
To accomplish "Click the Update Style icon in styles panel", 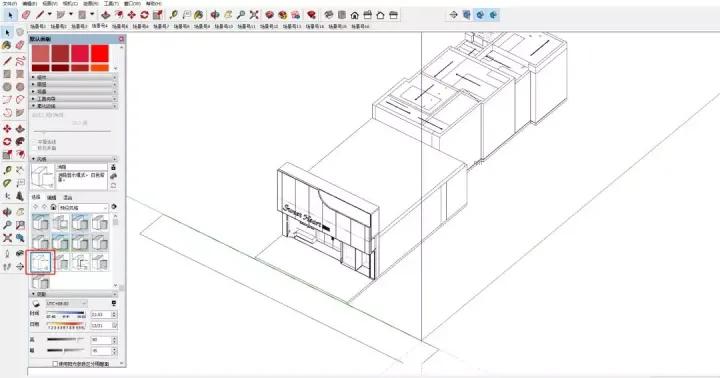I will pyautogui.click(x=113, y=185).
